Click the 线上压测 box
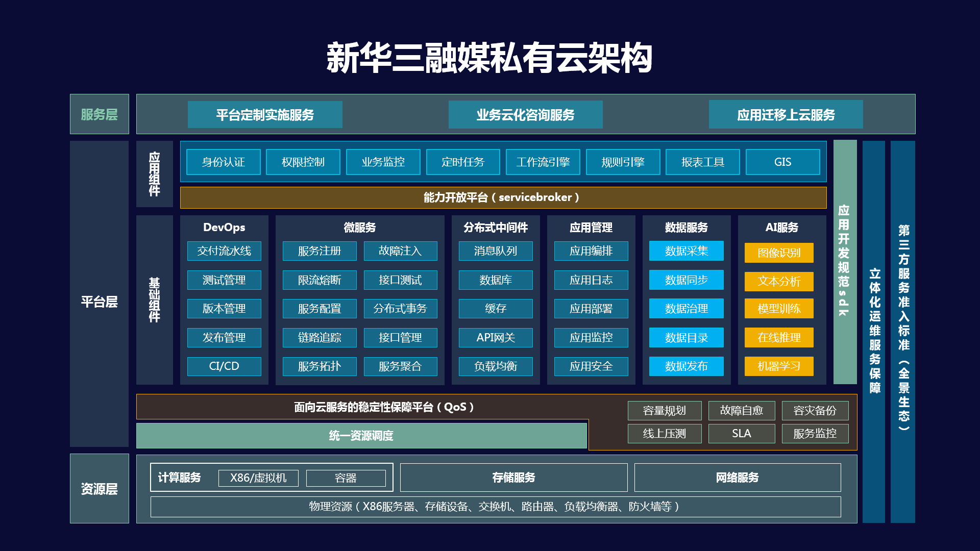 665,434
